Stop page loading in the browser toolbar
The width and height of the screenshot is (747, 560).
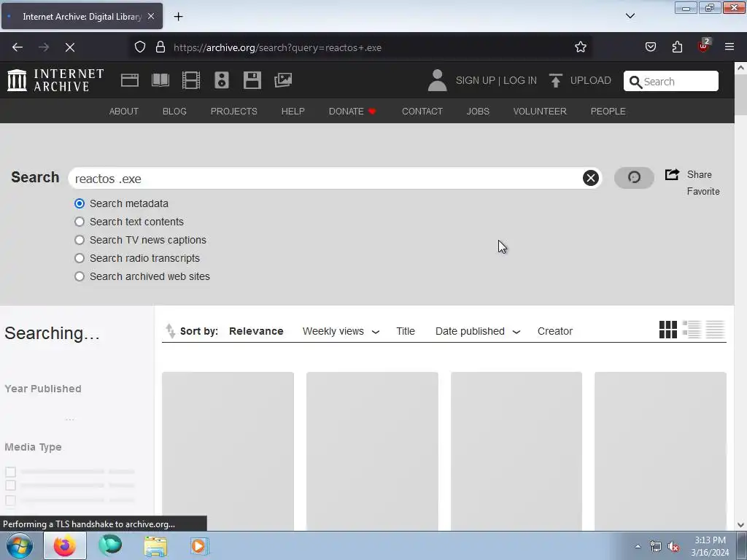pos(70,47)
